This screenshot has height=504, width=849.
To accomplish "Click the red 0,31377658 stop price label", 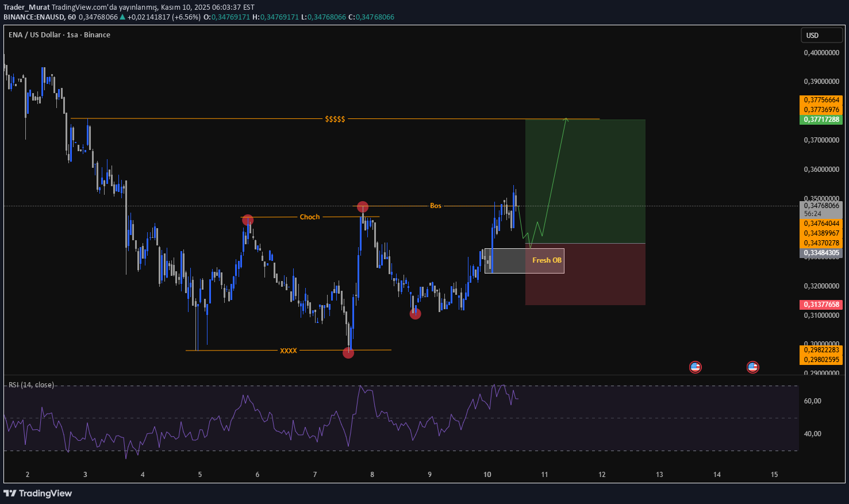I will [821, 305].
